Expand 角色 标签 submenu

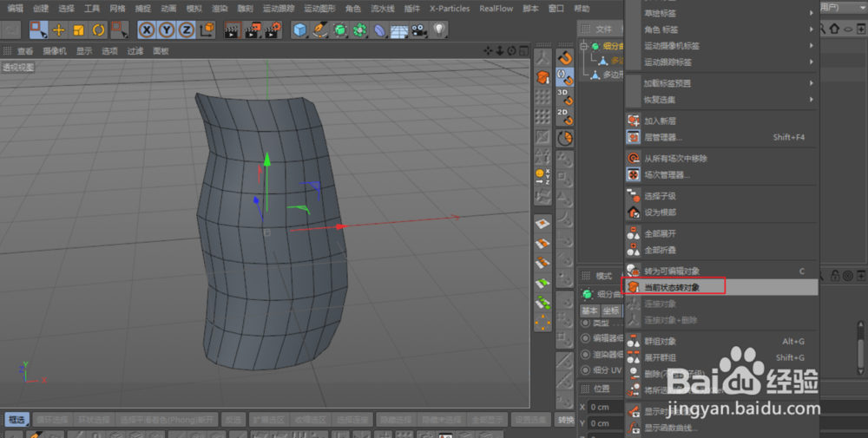pos(722,29)
